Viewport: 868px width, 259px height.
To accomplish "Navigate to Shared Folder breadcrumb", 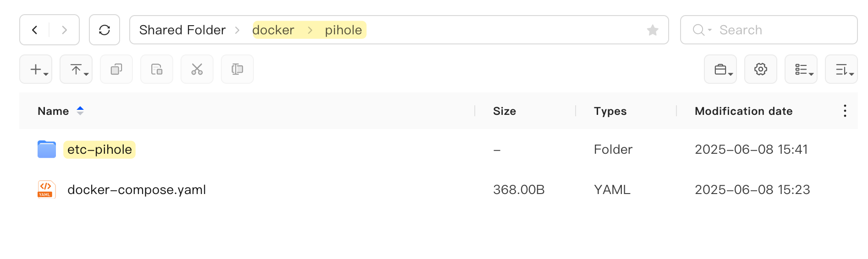I will click(x=182, y=30).
